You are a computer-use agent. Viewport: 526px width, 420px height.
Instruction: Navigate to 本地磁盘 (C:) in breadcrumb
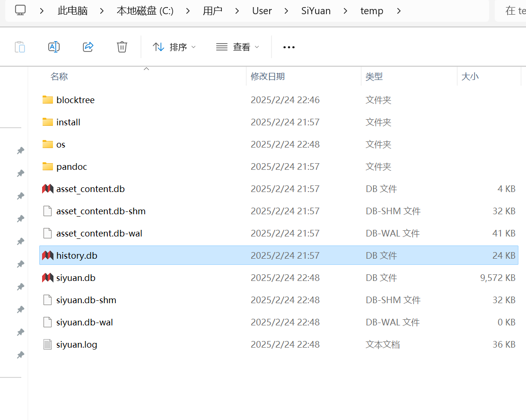(x=145, y=11)
